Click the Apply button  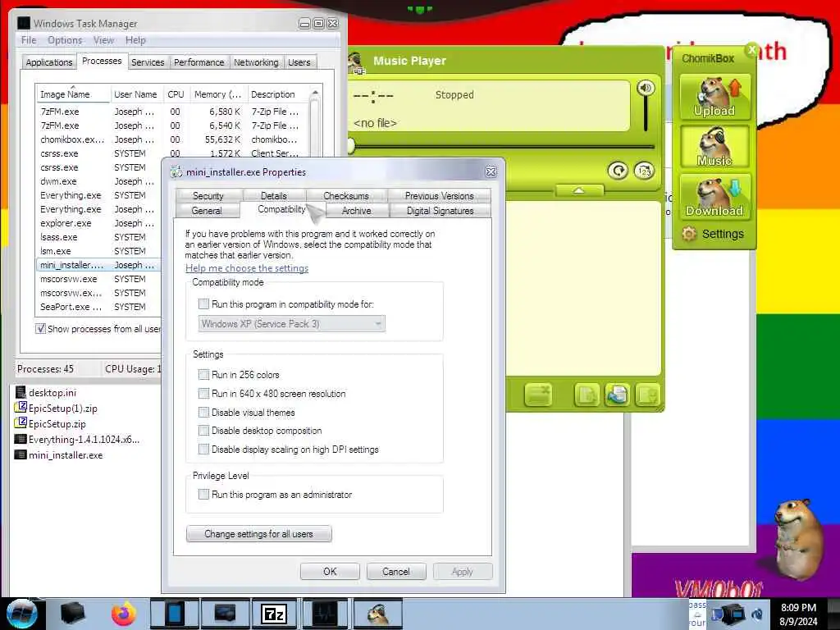(463, 572)
